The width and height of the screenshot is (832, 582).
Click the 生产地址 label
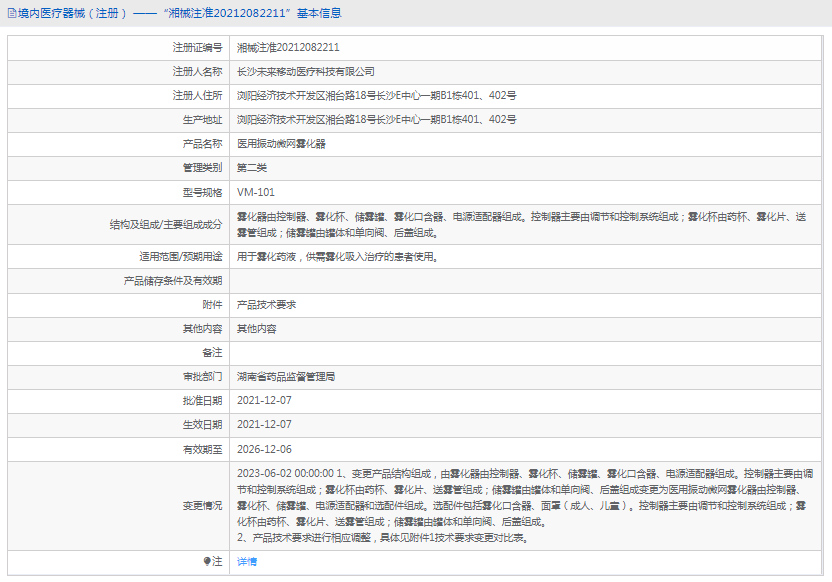click(203, 120)
